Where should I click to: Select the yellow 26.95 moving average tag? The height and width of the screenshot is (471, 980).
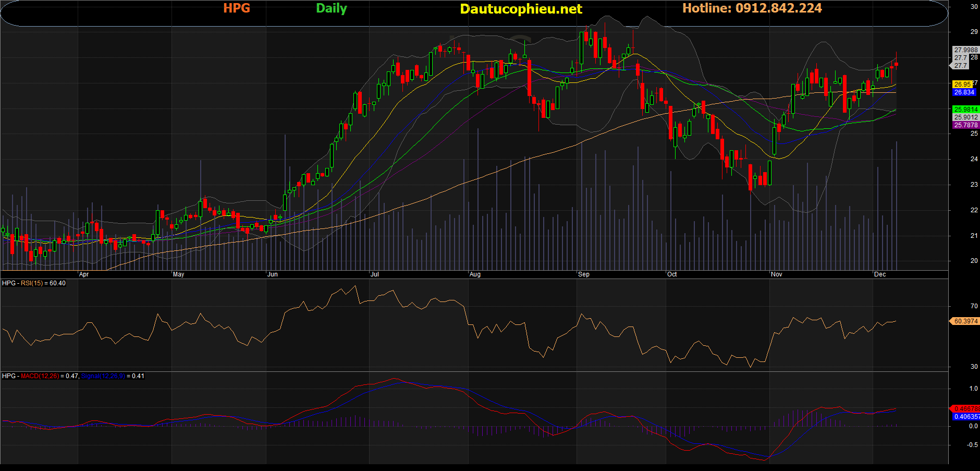click(x=962, y=84)
